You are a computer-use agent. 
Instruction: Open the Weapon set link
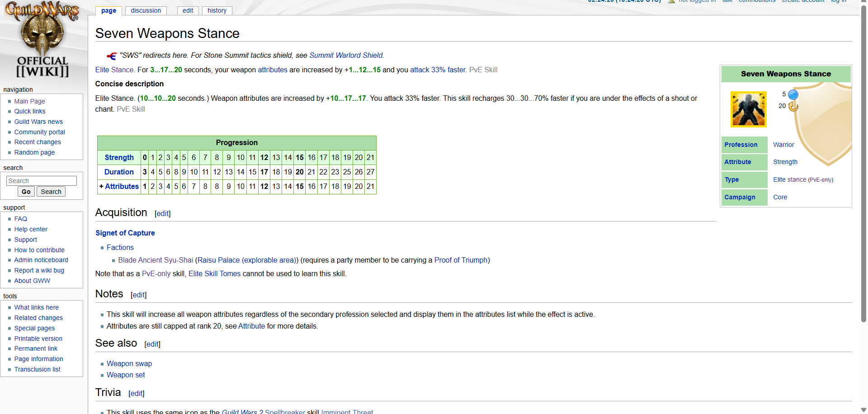click(x=126, y=375)
